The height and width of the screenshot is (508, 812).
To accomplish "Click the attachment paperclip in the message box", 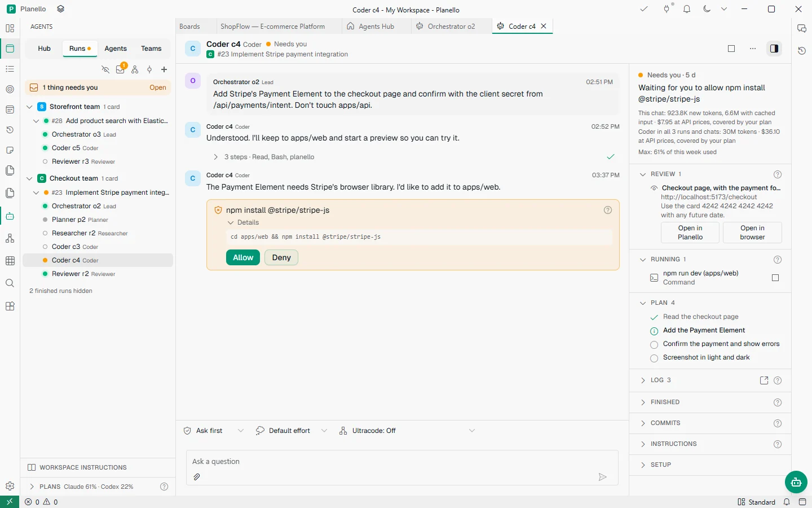I will 197,477.
